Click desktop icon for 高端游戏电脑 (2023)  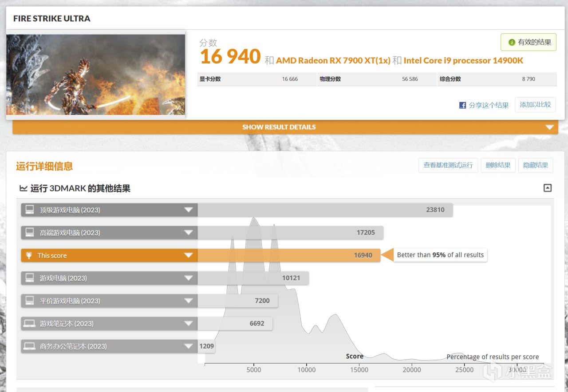[30, 232]
